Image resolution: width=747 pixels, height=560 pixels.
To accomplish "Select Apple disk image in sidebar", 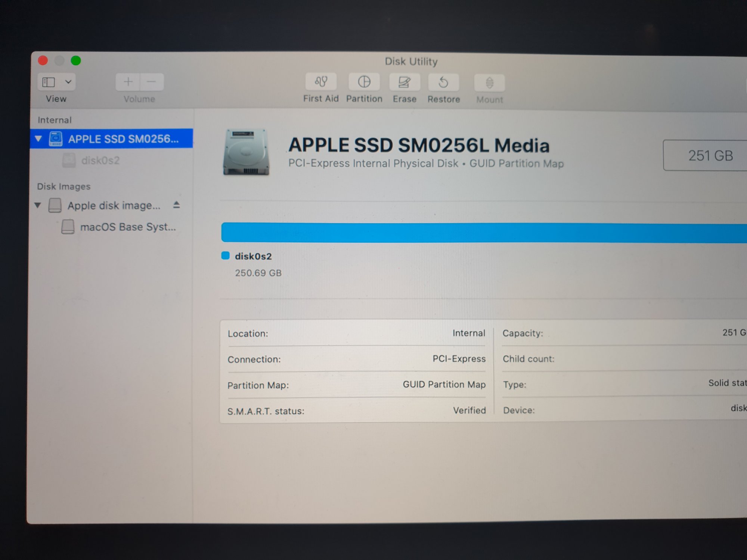I will coord(114,205).
